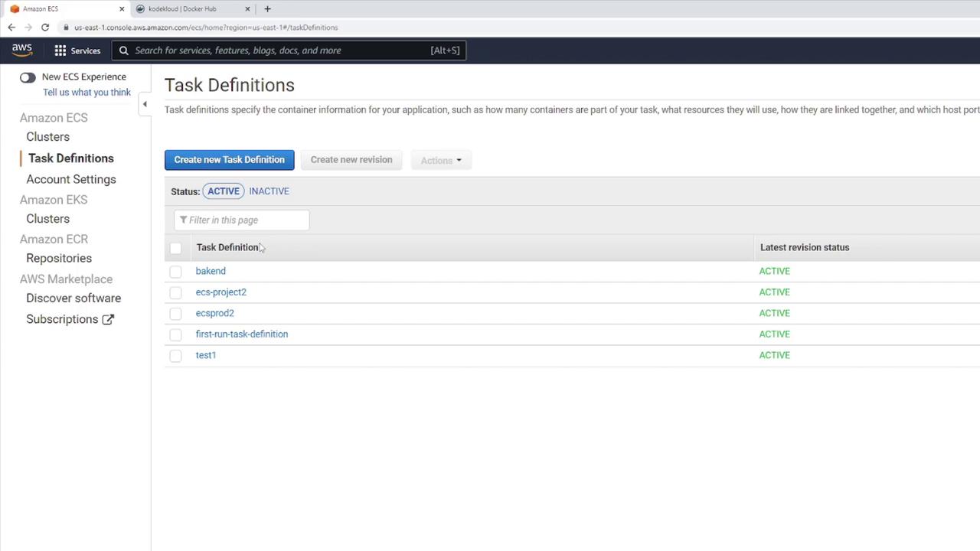
Task: Collapse the left sidebar with arrow
Action: (145, 104)
